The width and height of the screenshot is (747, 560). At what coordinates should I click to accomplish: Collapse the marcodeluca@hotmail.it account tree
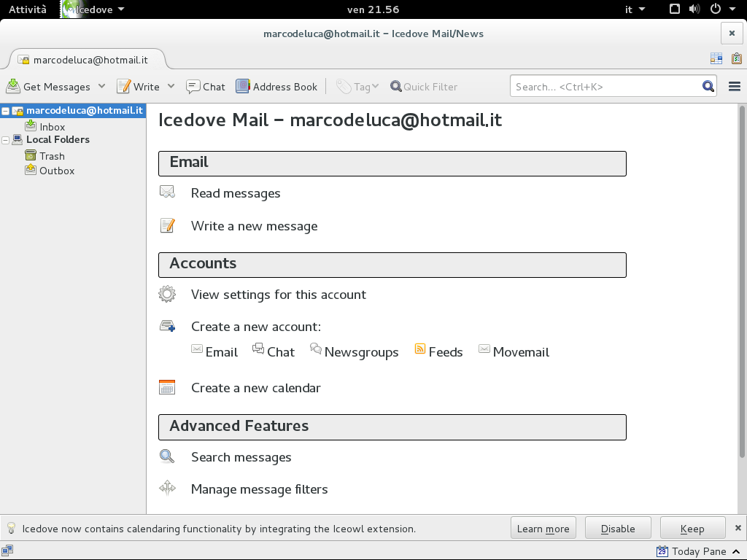tap(5, 111)
